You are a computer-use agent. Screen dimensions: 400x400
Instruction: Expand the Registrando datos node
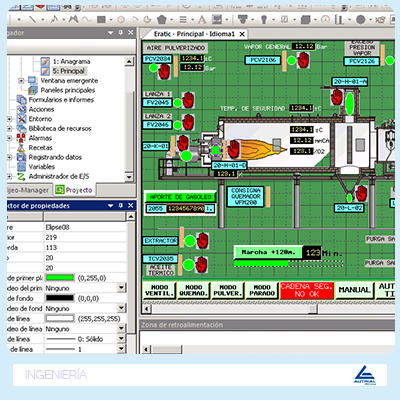click(10, 157)
